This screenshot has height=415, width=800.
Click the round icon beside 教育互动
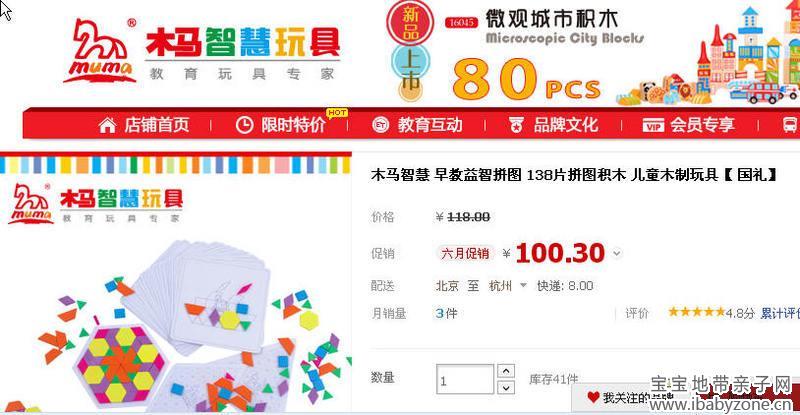[x=381, y=125]
